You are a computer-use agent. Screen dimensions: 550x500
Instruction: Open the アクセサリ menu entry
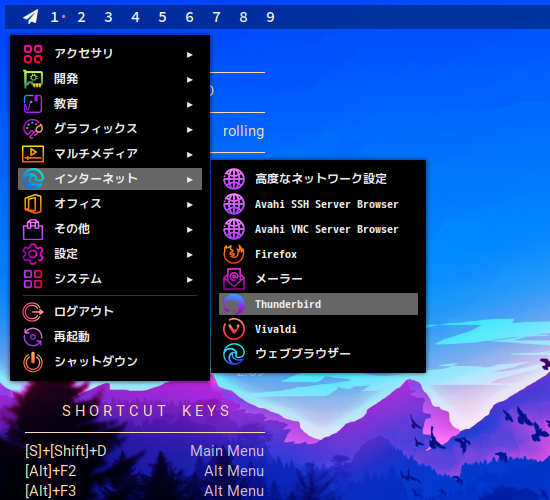pyautogui.click(x=110, y=54)
